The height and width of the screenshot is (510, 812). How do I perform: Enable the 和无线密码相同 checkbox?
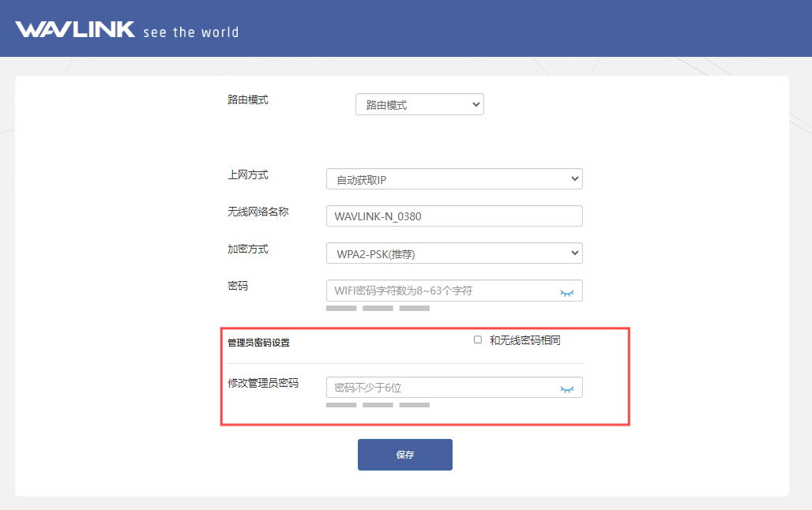tap(478, 340)
